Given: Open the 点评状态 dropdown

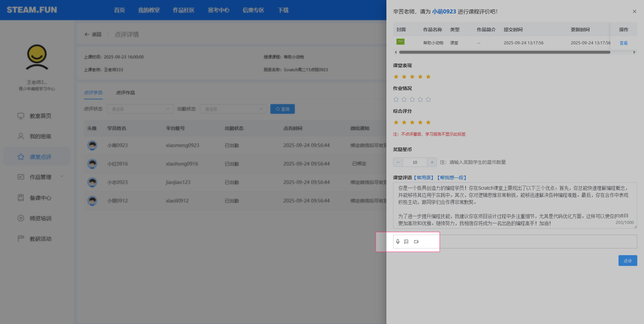Looking at the screenshot, I should point(140,109).
